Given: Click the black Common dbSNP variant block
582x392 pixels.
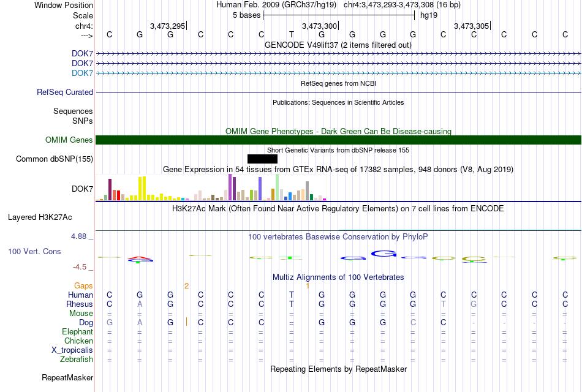Looking at the screenshot, I should point(262,159).
